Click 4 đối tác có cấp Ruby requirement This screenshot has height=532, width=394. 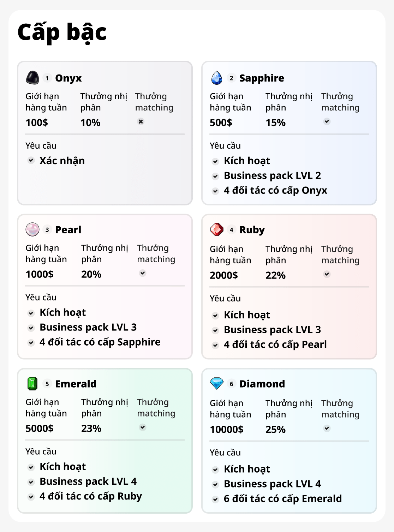click(90, 496)
